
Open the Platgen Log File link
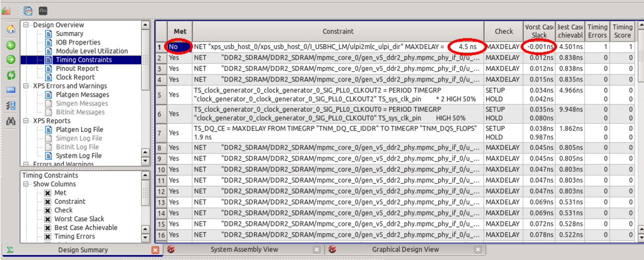point(80,129)
